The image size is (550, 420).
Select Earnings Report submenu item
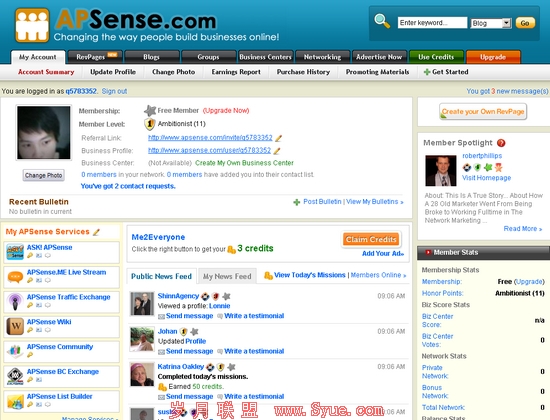click(236, 72)
